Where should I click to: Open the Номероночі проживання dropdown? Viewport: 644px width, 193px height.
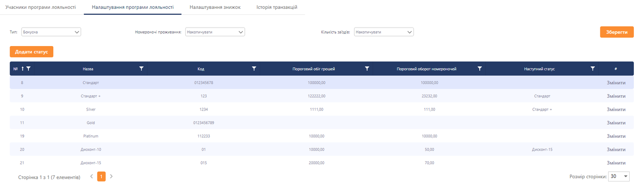point(215,32)
